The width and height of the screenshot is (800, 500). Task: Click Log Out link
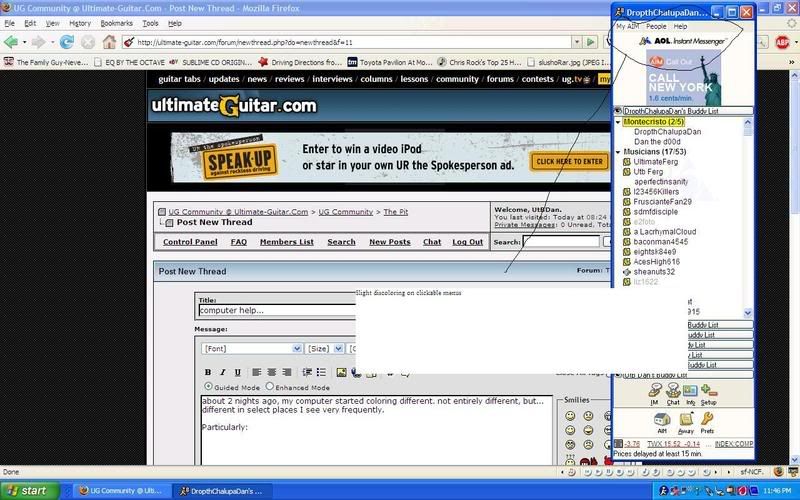click(467, 242)
